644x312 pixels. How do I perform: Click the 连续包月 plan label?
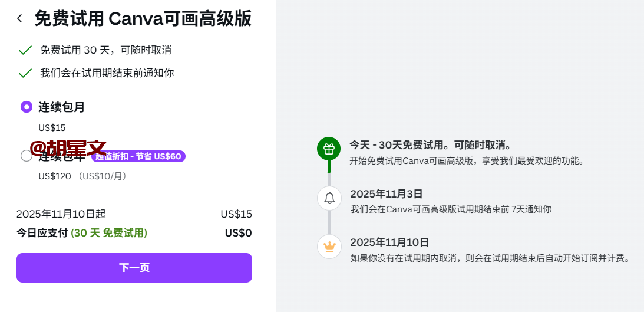pos(62,107)
